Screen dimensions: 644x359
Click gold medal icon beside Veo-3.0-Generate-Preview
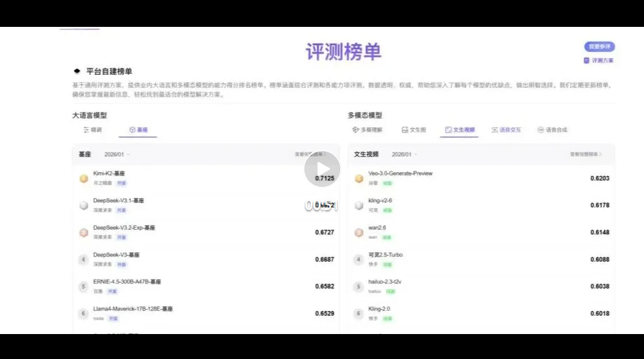(359, 179)
